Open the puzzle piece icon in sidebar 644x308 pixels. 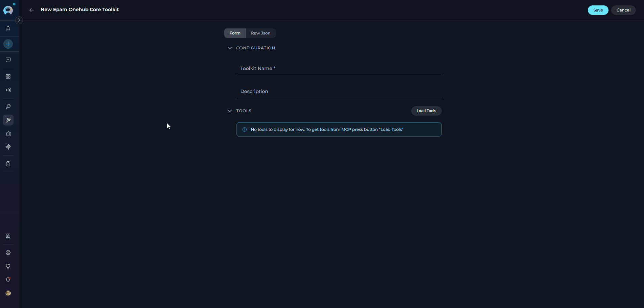click(x=8, y=134)
